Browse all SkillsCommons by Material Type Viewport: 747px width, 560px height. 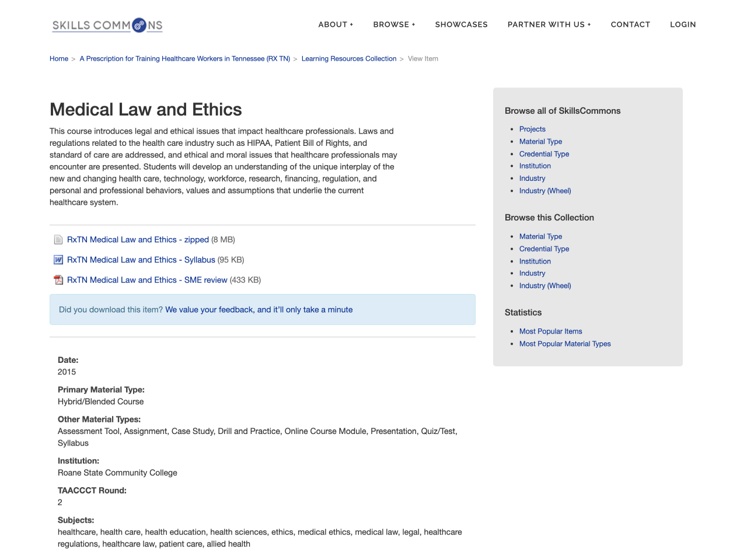point(541,142)
